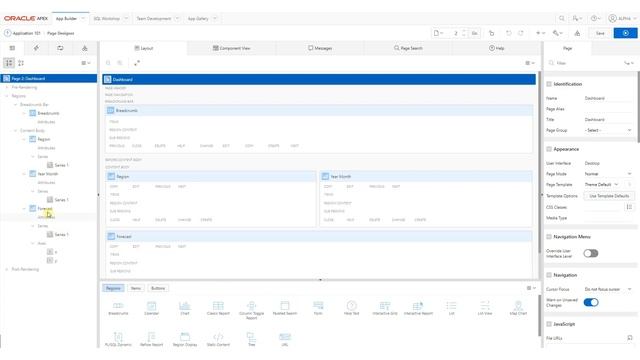Viewport: 640px width, 360px height.
Task: Toggle Override User Interface Level switch
Action: [591, 253]
